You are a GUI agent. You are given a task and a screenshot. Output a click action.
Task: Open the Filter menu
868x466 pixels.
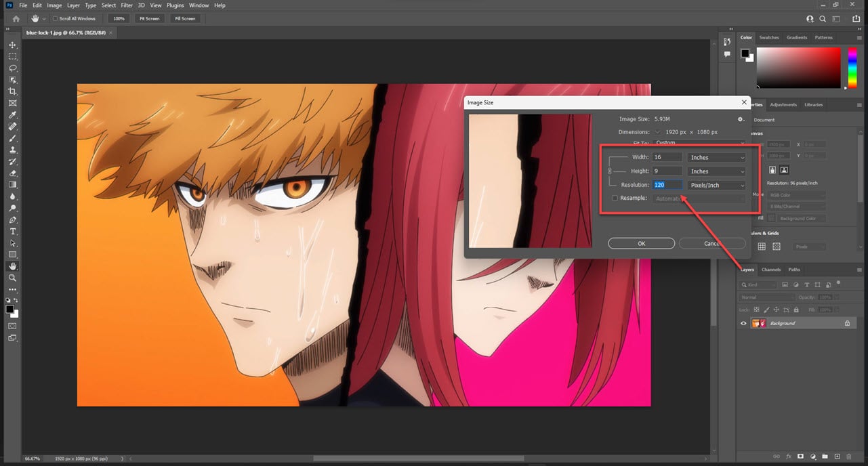point(126,5)
